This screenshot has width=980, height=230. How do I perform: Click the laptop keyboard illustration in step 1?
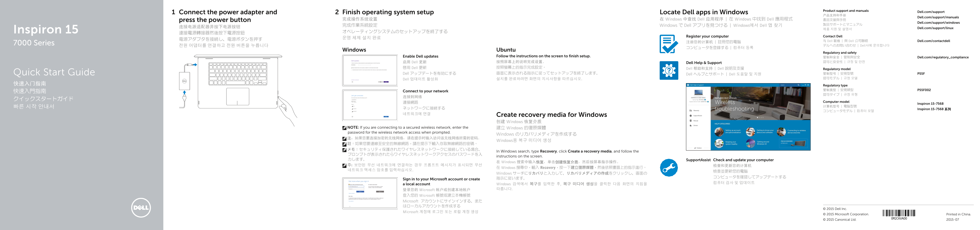pyautogui.click(x=238, y=74)
